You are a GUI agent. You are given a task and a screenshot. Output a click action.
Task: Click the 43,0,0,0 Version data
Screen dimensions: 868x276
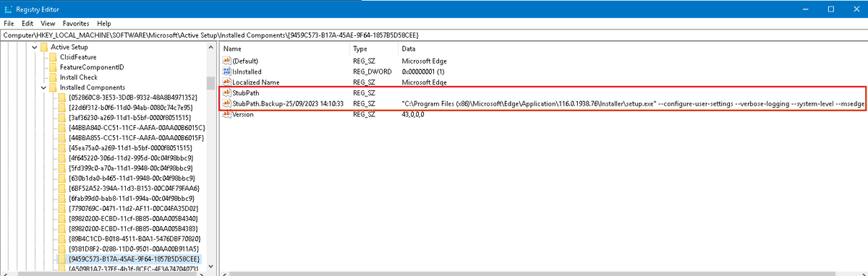tap(413, 114)
